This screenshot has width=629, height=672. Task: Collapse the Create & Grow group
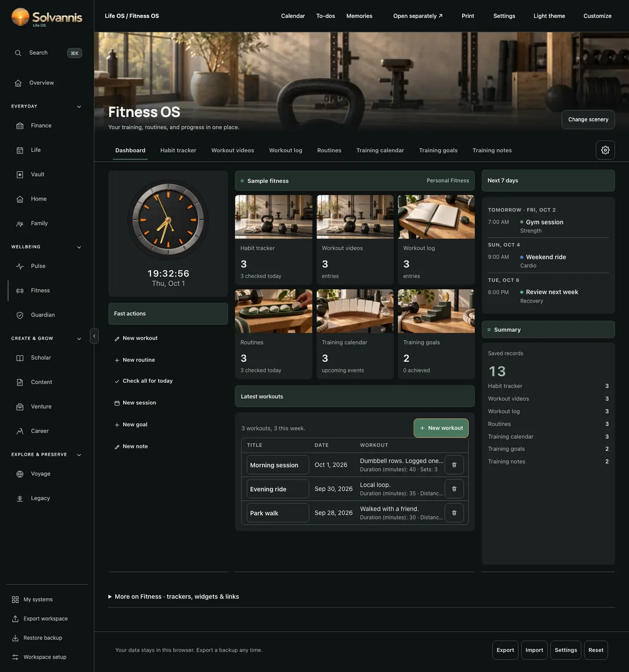click(x=79, y=339)
